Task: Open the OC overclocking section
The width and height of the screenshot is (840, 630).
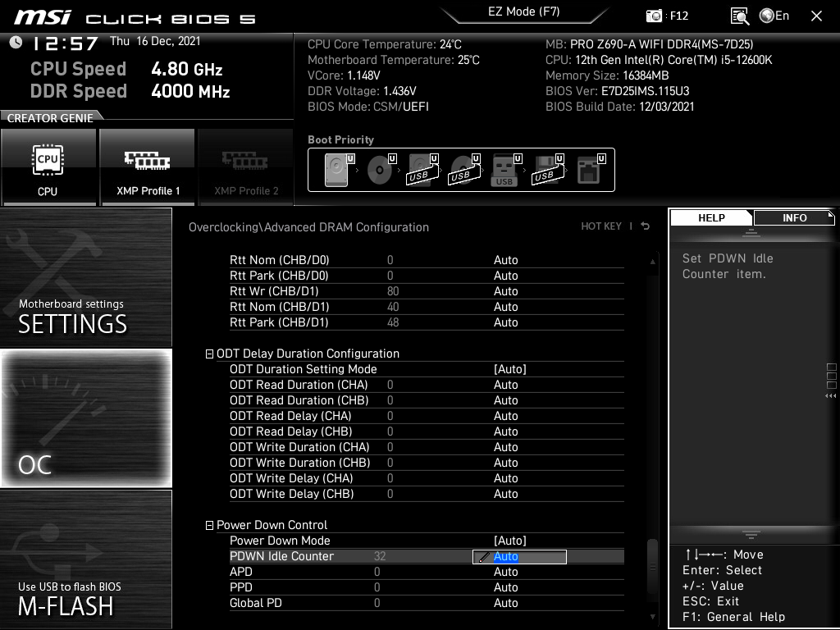Action: 85,418
